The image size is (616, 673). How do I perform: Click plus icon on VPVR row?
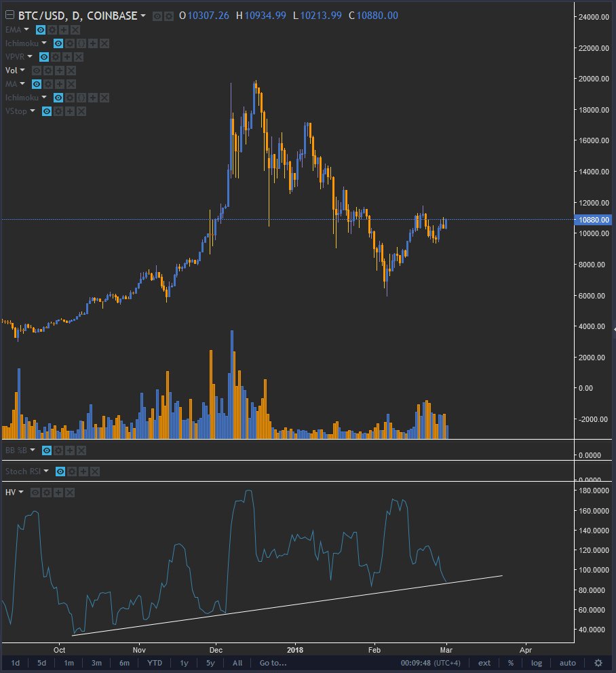pos(67,57)
